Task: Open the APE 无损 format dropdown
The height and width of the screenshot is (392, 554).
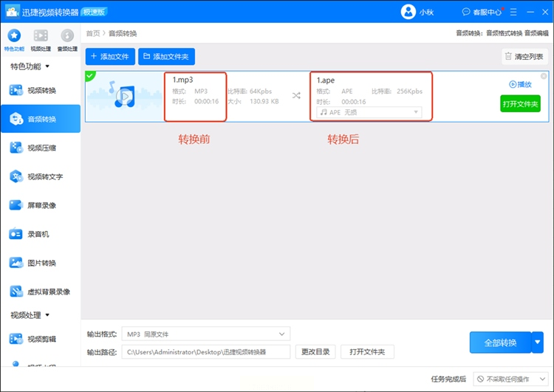Action: pyautogui.click(x=369, y=112)
